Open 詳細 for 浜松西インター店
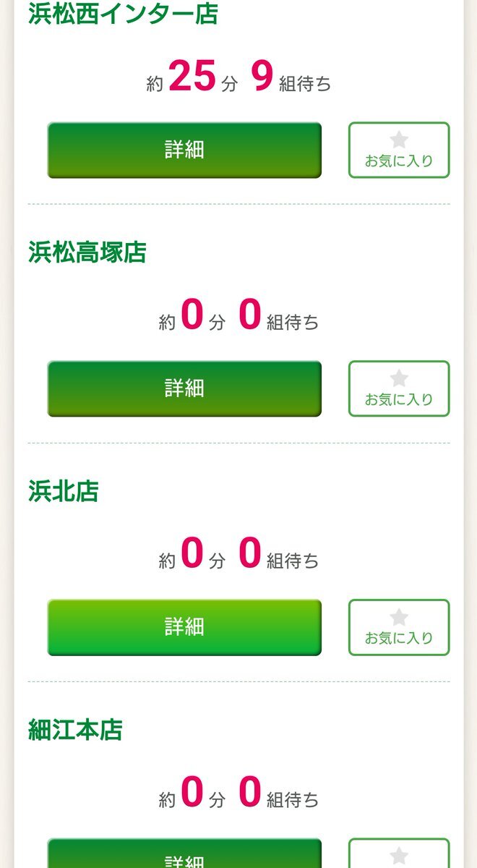Image resolution: width=477 pixels, height=868 pixels. click(x=184, y=150)
